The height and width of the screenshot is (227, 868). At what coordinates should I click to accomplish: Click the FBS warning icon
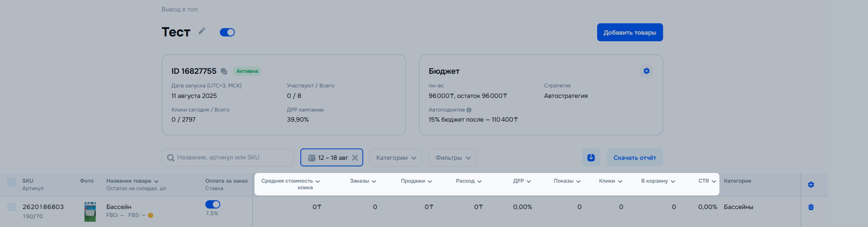[151, 216]
